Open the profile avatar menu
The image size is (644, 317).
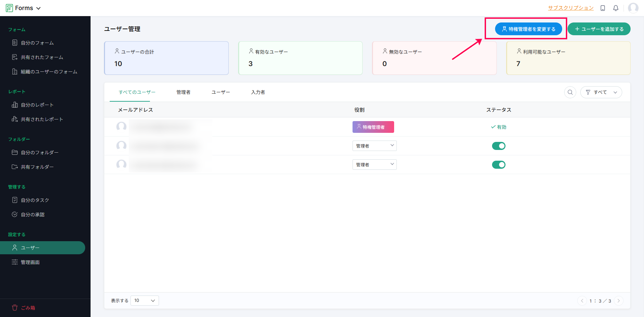tap(633, 8)
